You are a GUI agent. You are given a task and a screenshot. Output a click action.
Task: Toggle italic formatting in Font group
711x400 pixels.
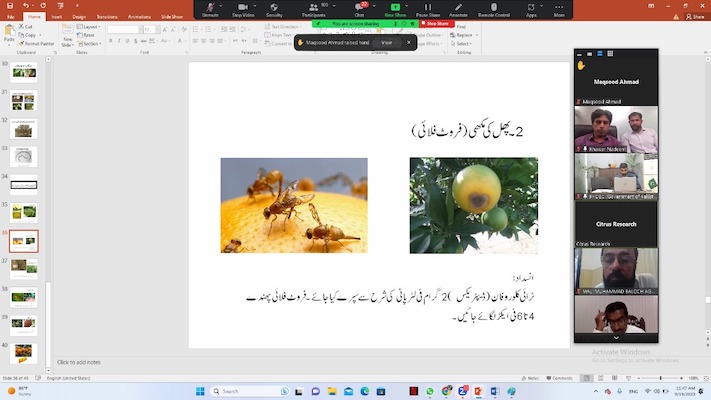pyautogui.click(x=119, y=42)
